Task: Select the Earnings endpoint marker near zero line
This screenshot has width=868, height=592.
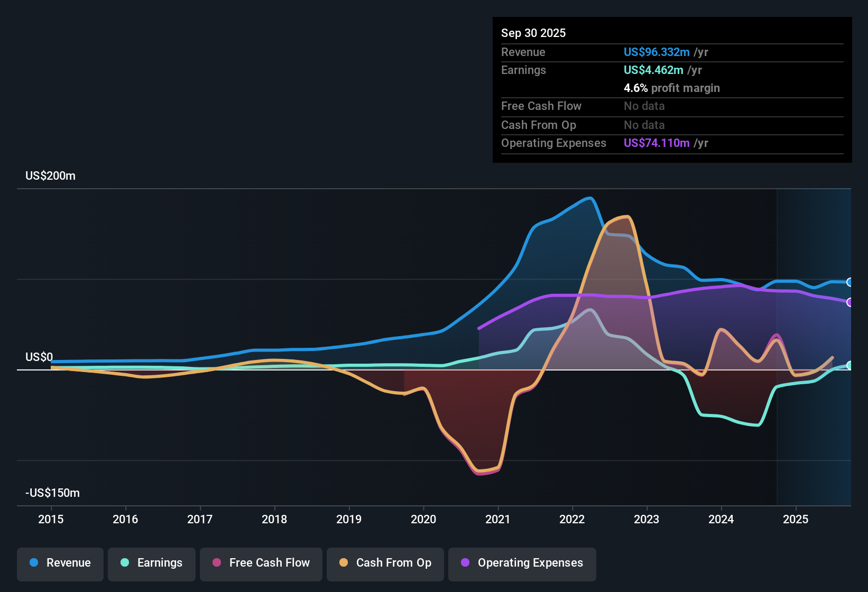Action: click(x=851, y=365)
